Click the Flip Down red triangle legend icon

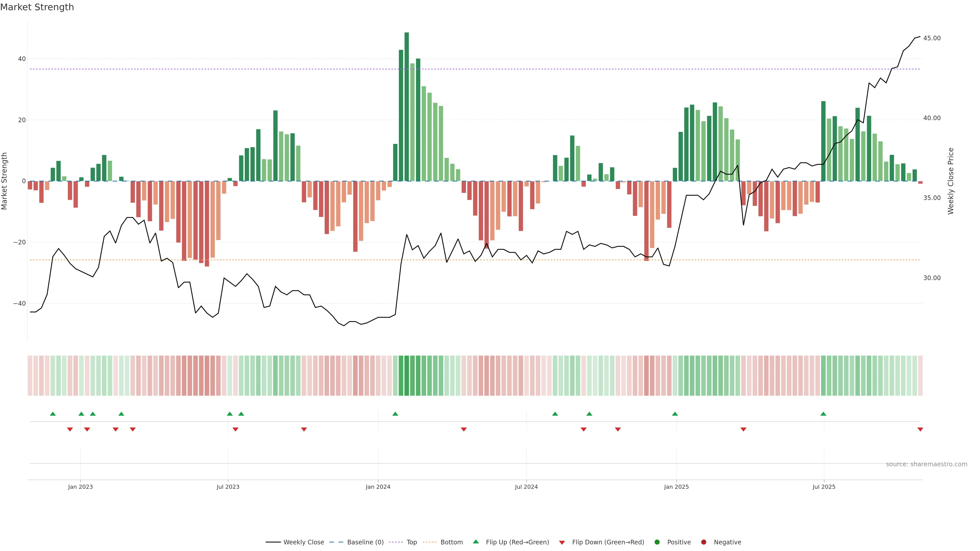click(562, 543)
